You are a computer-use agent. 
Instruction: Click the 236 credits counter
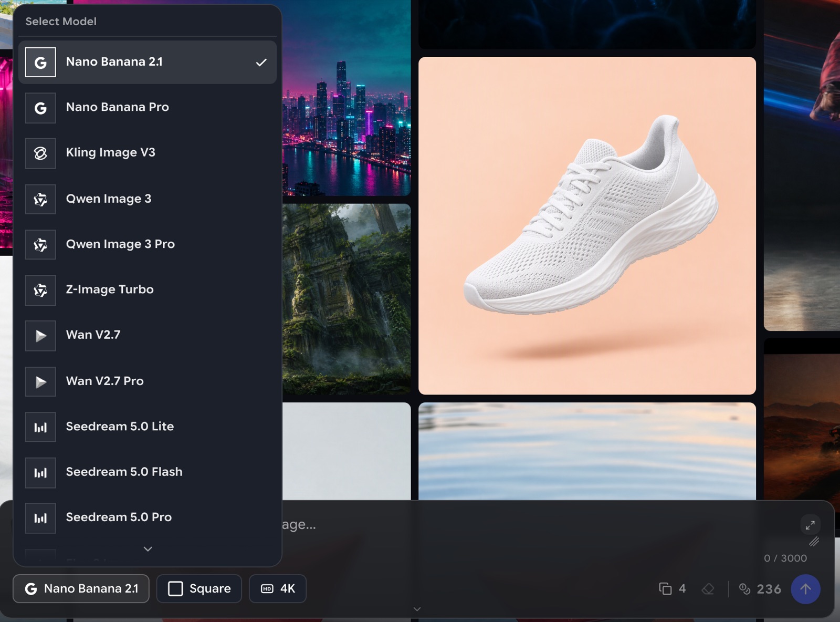click(769, 589)
